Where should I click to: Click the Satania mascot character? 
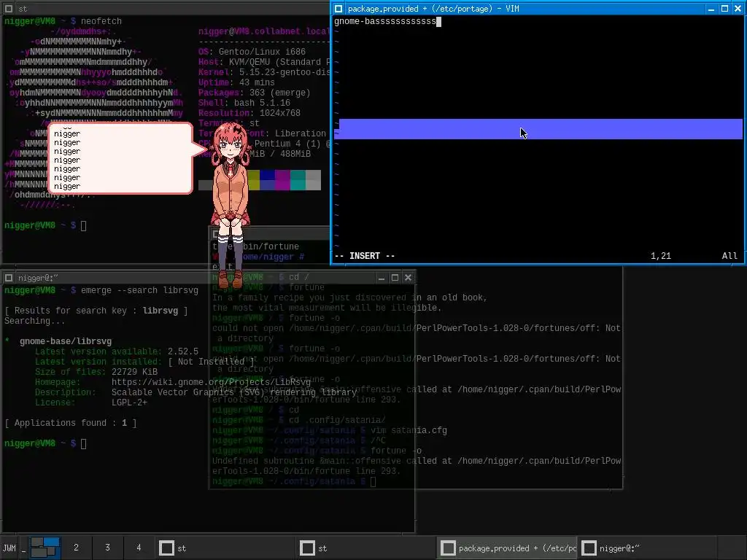231,205
